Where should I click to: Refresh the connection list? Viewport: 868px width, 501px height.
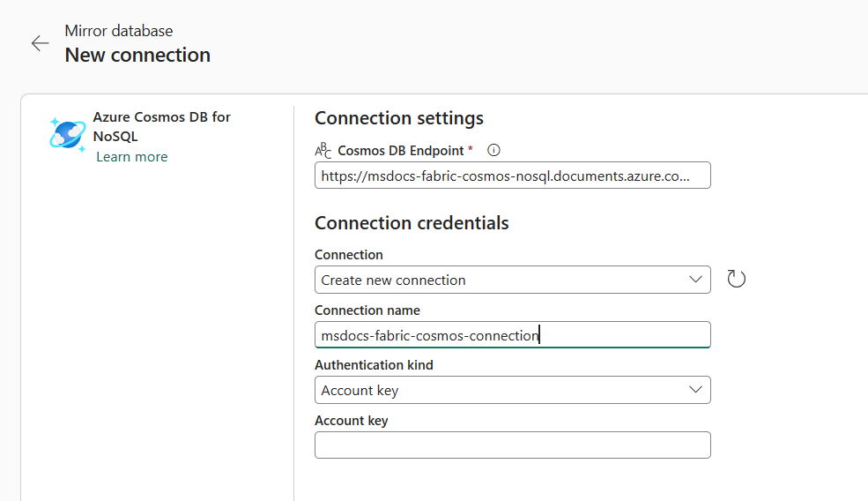tap(736, 280)
